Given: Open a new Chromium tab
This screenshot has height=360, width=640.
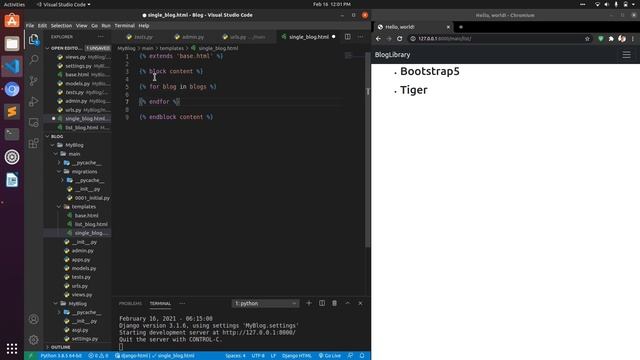Looking at the screenshot, I should click(x=461, y=27).
